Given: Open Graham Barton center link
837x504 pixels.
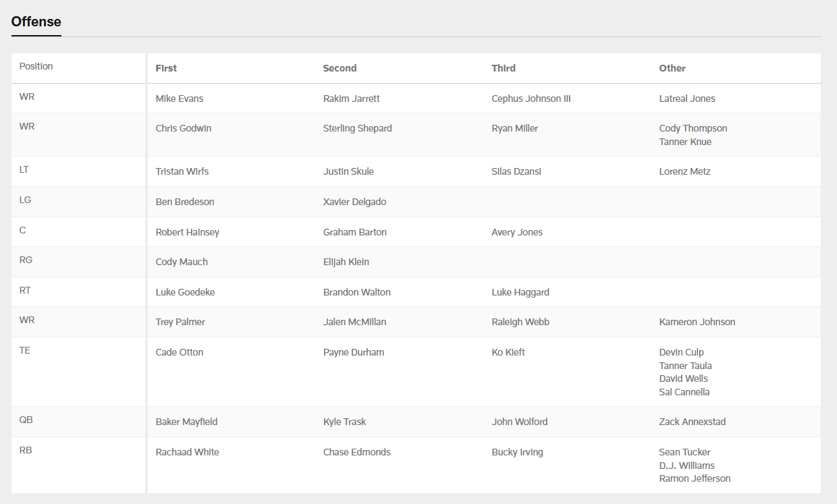Looking at the screenshot, I should tap(354, 232).
